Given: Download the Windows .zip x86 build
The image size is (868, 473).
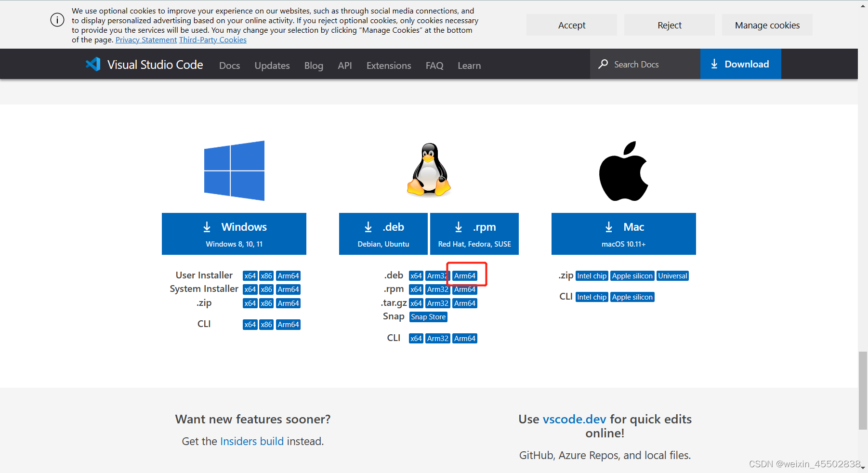Looking at the screenshot, I should click(x=266, y=303).
